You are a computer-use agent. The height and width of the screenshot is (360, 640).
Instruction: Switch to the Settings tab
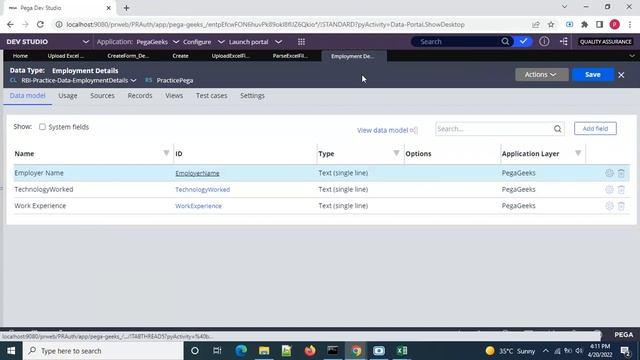[252, 96]
